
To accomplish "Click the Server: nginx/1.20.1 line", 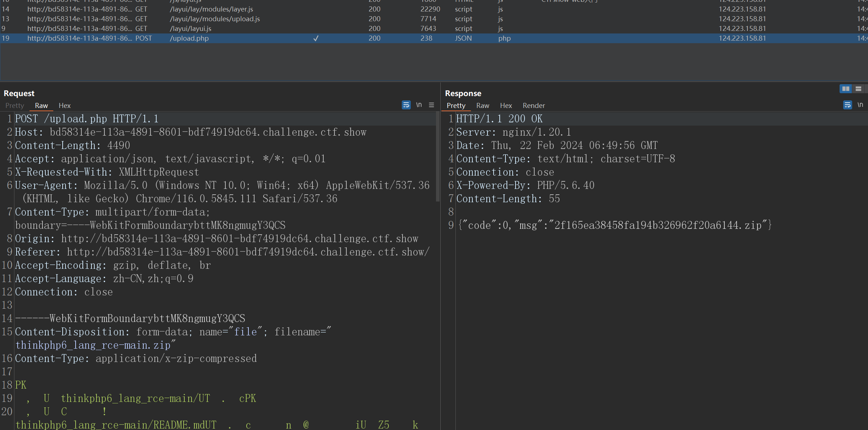I will (x=514, y=132).
